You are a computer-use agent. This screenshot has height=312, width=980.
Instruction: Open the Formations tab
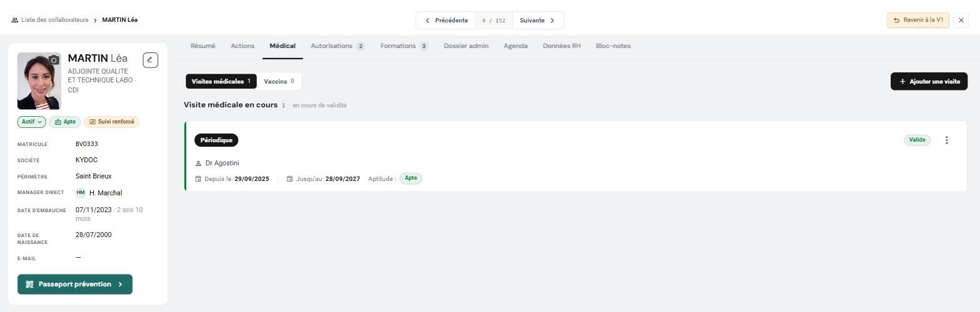(404, 46)
